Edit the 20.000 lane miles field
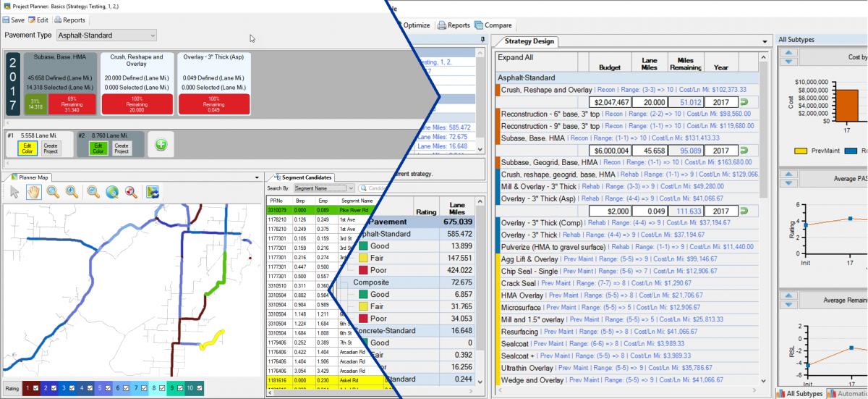The image size is (868, 399). coord(650,103)
